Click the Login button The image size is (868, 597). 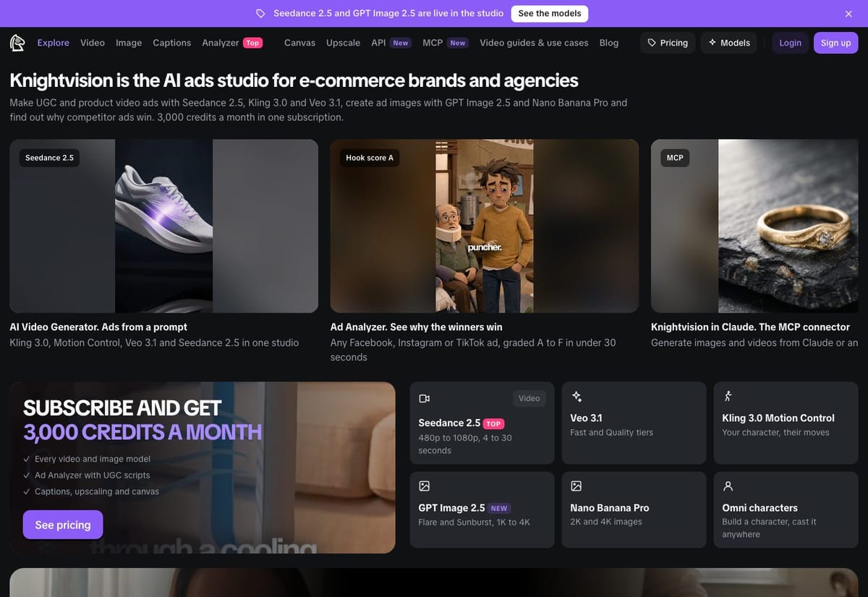coord(790,43)
